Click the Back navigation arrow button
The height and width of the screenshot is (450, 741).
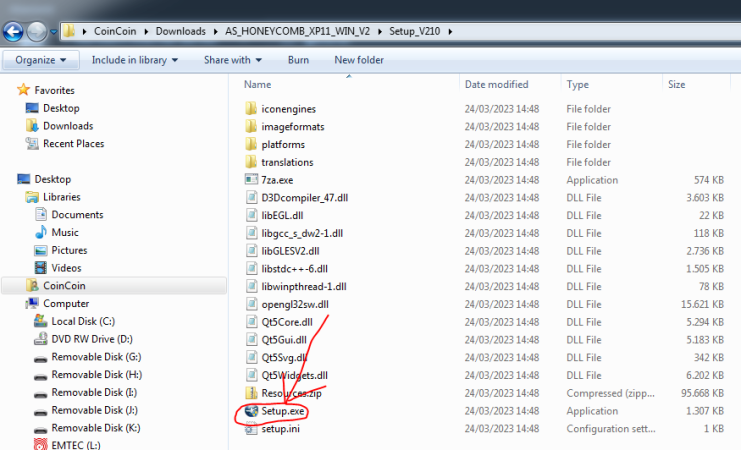click(13, 32)
